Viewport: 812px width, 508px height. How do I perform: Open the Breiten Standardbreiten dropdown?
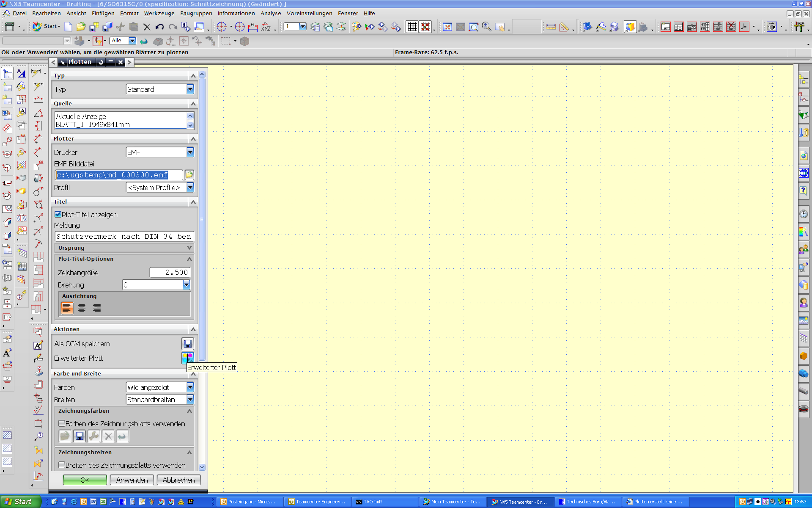[190, 399]
